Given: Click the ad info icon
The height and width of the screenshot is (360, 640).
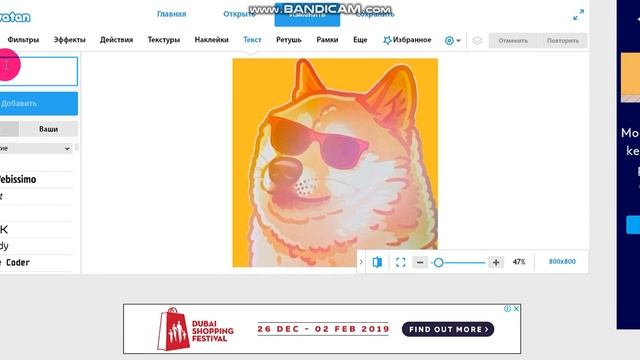Looking at the screenshot, I should 507,309.
